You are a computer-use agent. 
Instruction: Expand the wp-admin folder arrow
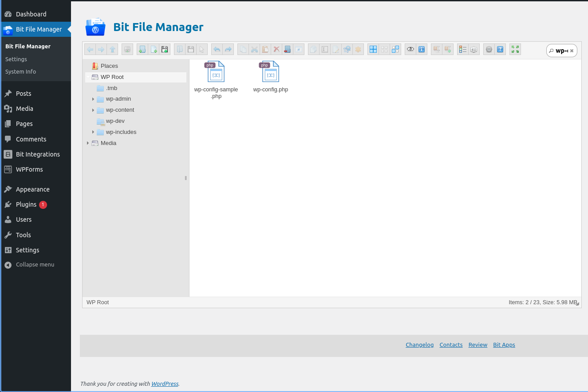coord(93,99)
